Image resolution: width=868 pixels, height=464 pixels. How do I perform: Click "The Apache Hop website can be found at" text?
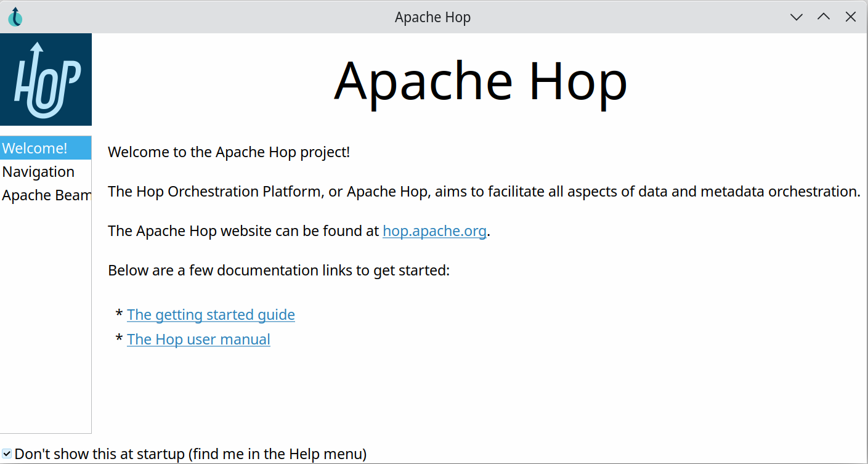244,230
